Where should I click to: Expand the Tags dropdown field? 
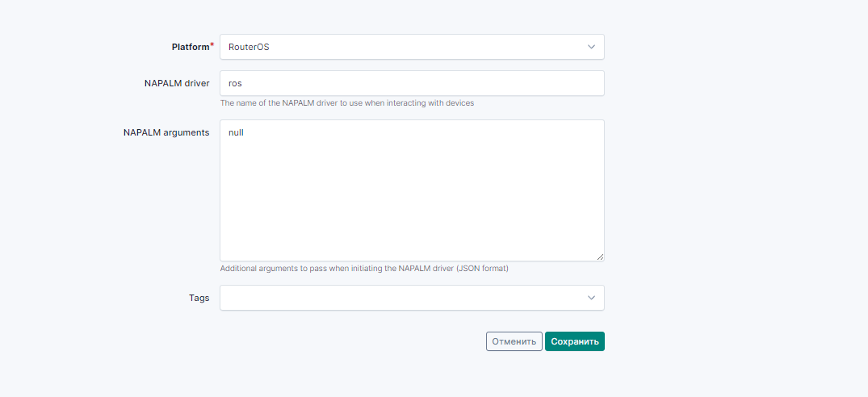tap(411, 298)
